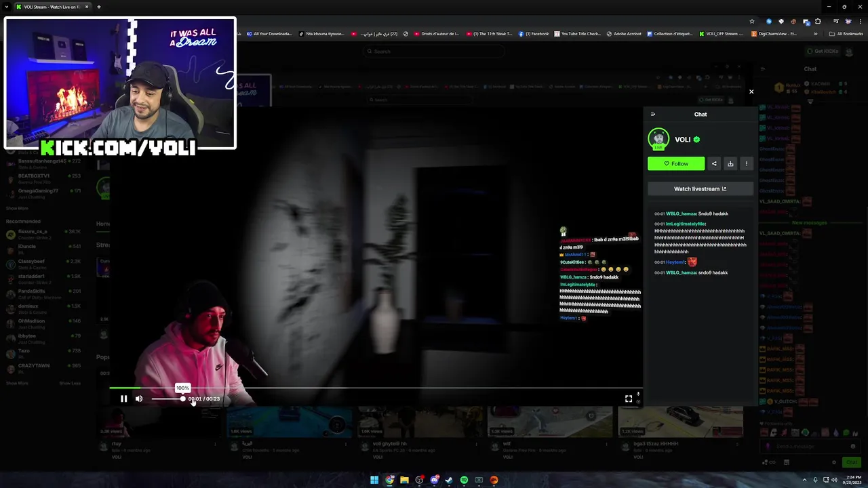Switch to the VOLI Stream browser tab
The width and height of the screenshot is (868, 488).
52,7
